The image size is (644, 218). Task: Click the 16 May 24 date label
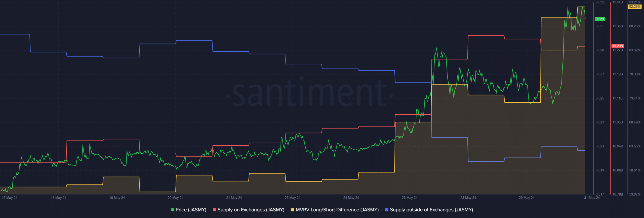click(x=58, y=198)
